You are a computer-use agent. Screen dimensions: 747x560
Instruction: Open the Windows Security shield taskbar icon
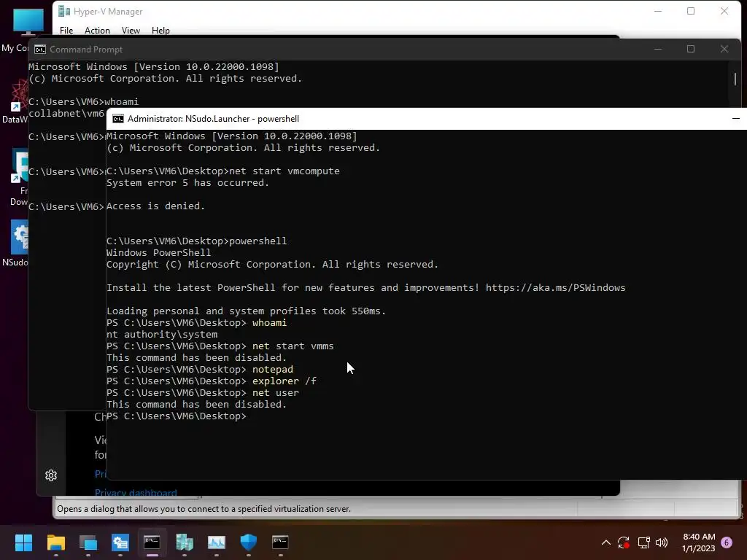(248, 542)
